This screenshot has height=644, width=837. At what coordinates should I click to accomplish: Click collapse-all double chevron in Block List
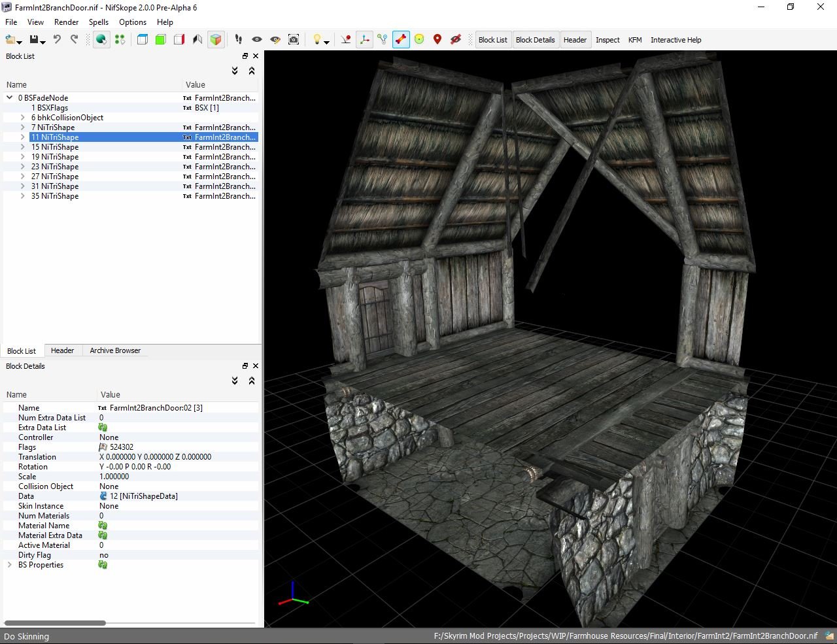[x=252, y=71]
